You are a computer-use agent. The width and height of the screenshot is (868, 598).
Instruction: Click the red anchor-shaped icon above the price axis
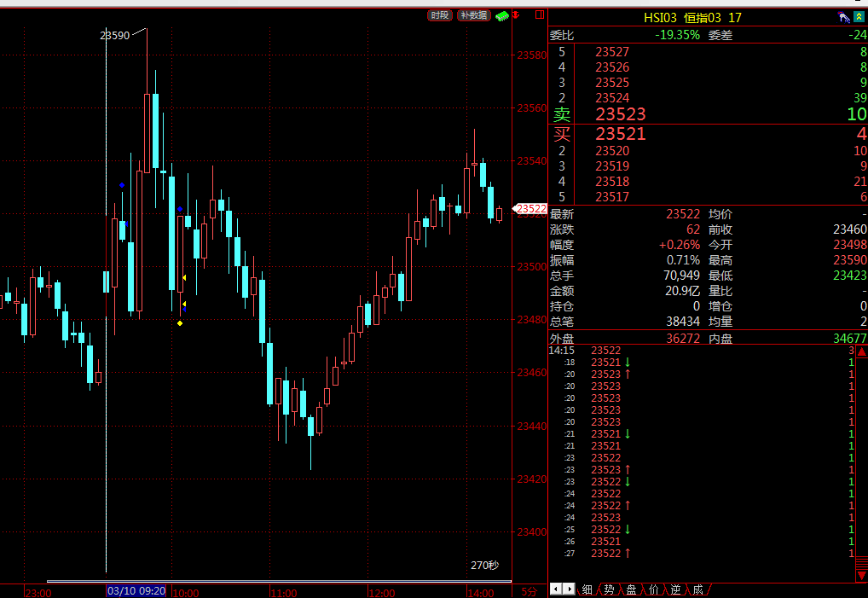[516, 15]
